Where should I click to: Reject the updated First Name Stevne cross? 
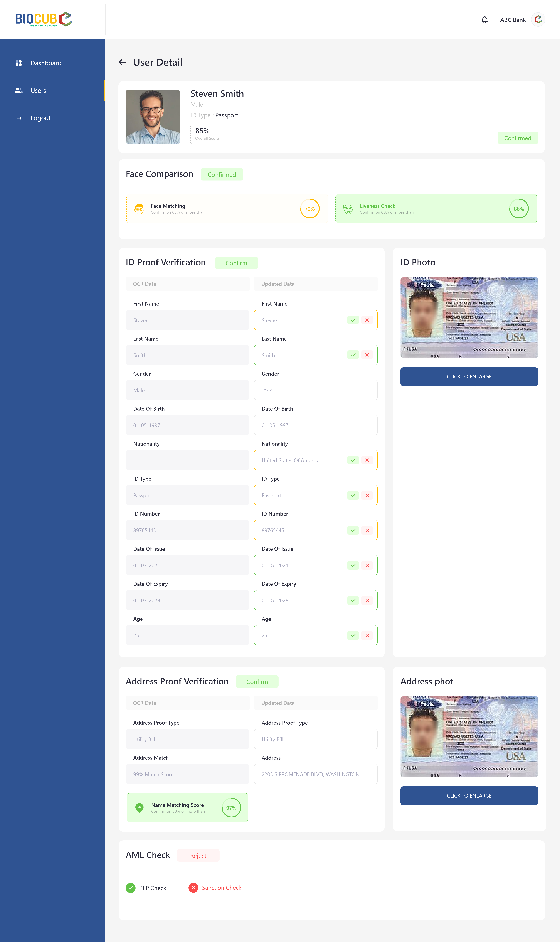tap(367, 320)
